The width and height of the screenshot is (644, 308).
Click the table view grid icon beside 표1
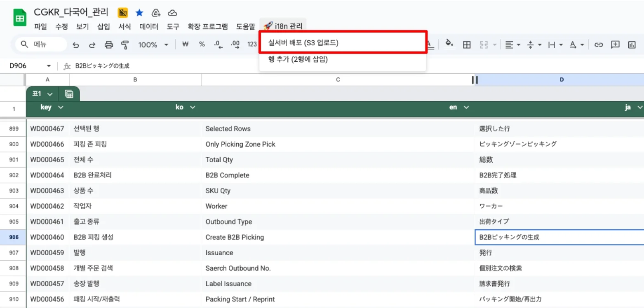(69, 94)
